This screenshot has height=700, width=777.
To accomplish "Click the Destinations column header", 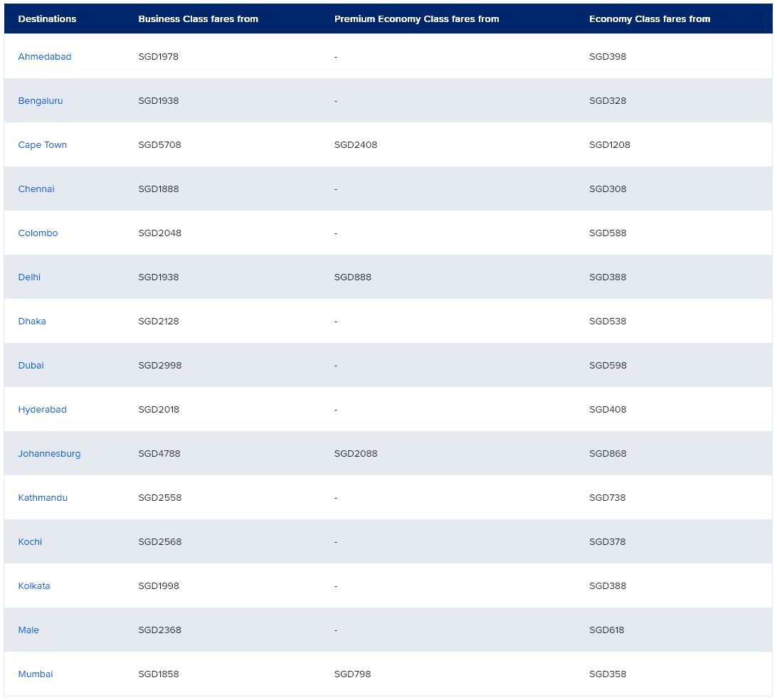I will [x=47, y=19].
